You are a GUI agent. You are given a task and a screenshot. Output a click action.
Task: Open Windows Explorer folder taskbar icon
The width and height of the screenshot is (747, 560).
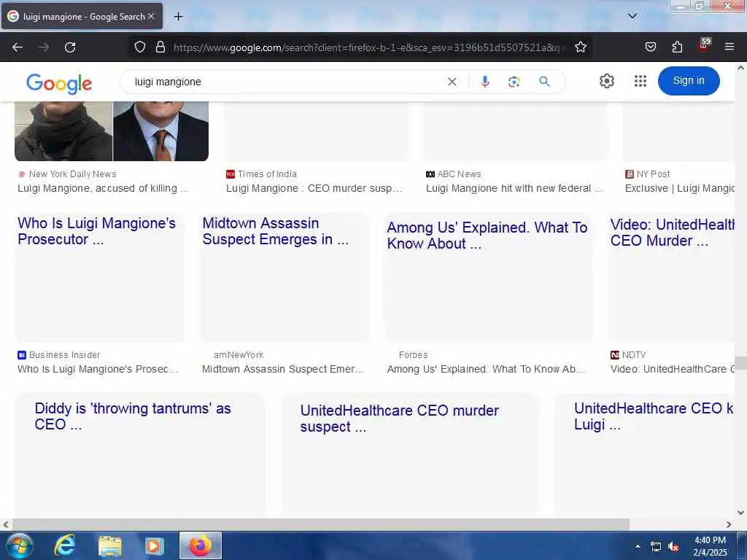pyautogui.click(x=110, y=546)
